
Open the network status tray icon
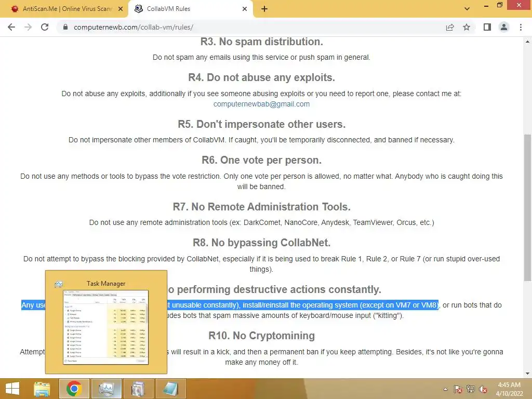(471, 389)
